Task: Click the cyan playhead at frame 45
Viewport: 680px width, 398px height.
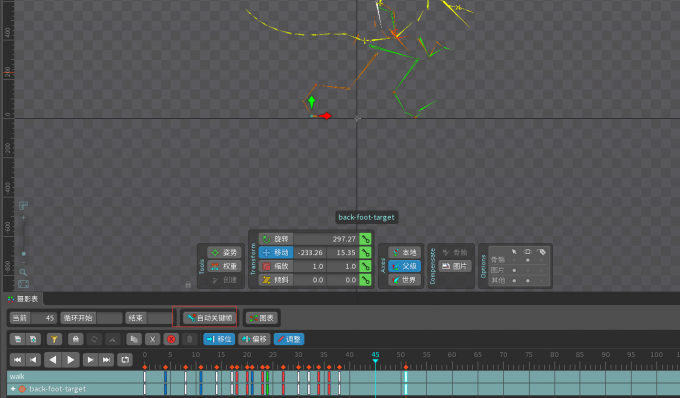Action: pyautogui.click(x=375, y=360)
